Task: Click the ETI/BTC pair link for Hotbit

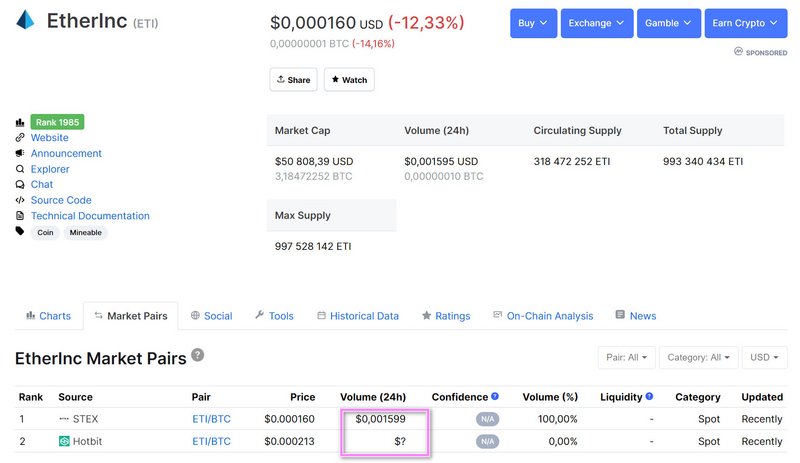Action: (x=211, y=442)
